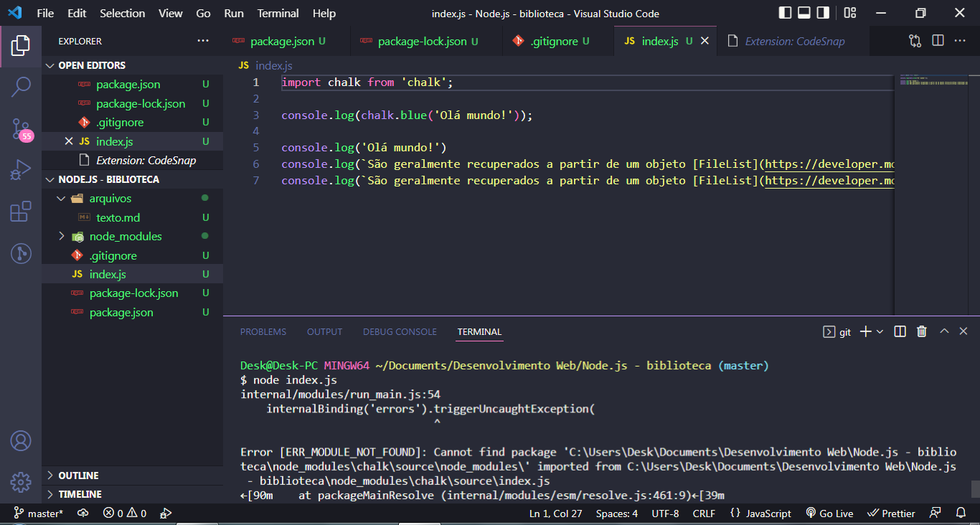Viewport: 980px width, 525px height.
Task: Switch to the package-lock.json editor tab
Action: (x=427, y=41)
